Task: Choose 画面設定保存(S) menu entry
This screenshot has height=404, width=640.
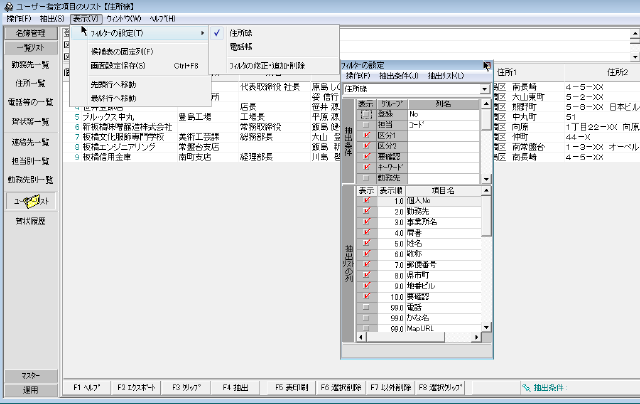Action: click(x=140, y=65)
